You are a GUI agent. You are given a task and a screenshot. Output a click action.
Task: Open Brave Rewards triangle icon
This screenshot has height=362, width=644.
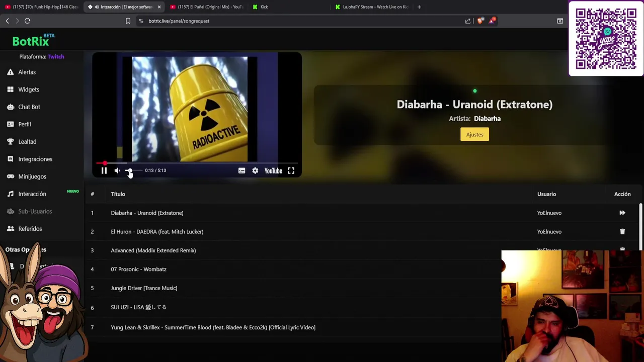[492, 21]
